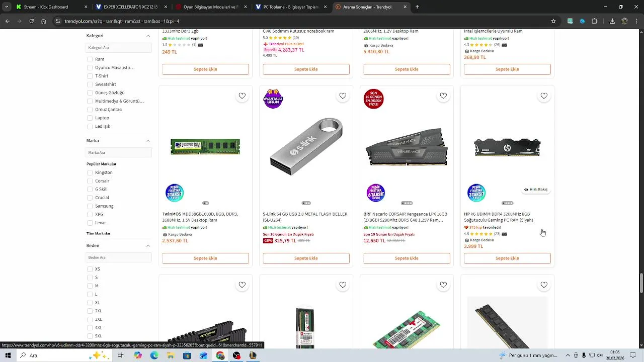
Task: Open browser downloads icon
Action: pyautogui.click(x=612, y=21)
